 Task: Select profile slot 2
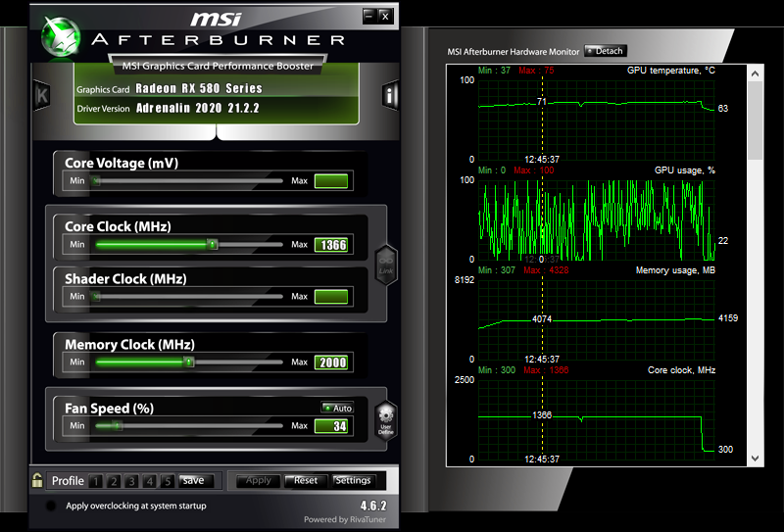(114, 481)
